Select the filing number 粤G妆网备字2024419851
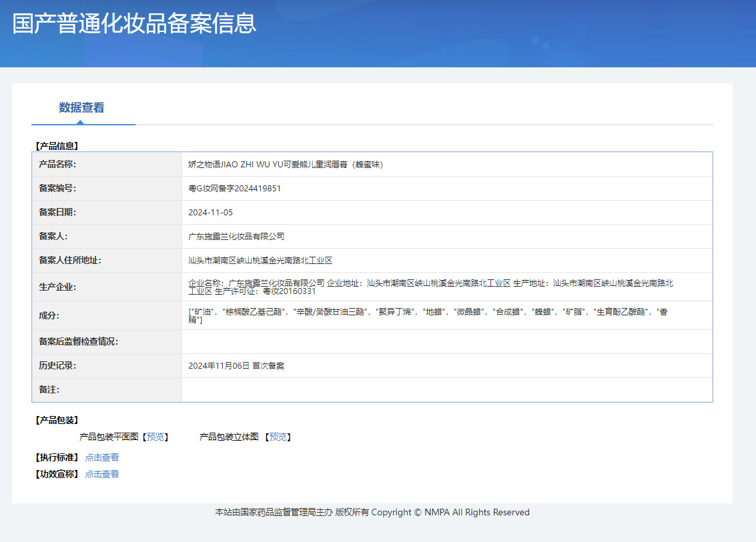The image size is (756, 542). (x=235, y=188)
